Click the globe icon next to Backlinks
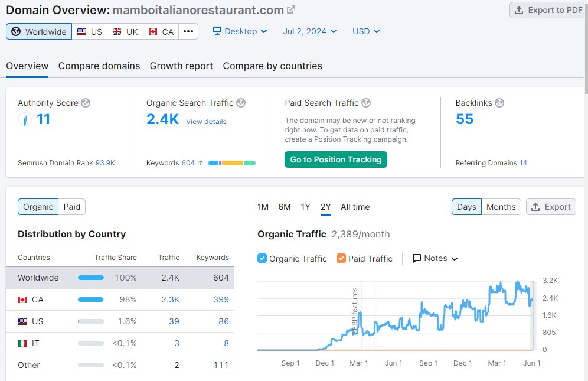Image resolution: width=588 pixels, height=381 pixels. coord(499,103)
